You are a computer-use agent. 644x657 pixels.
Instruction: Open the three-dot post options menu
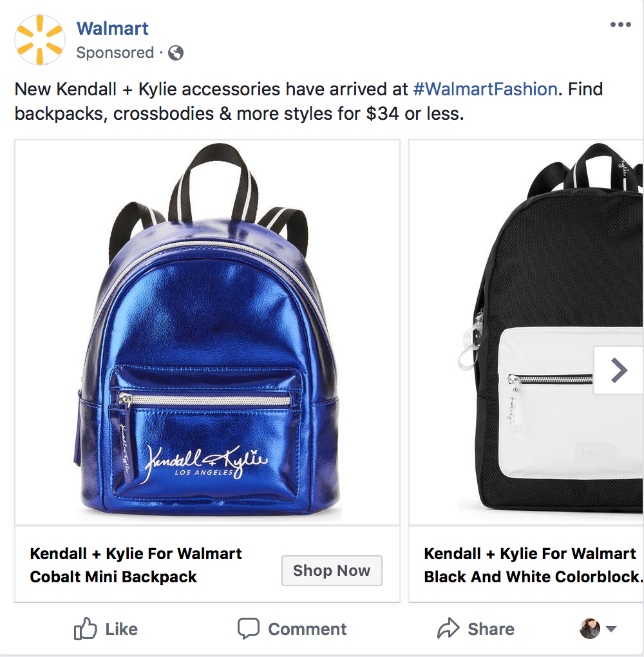tap(620, 25)
